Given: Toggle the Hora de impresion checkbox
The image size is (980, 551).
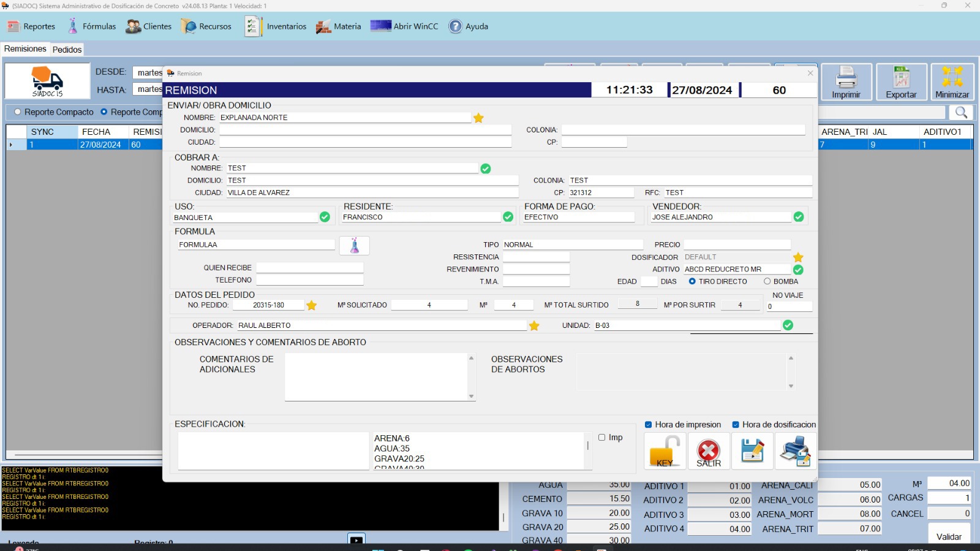Looking at the screenshot, I should [x=649, y=425].
